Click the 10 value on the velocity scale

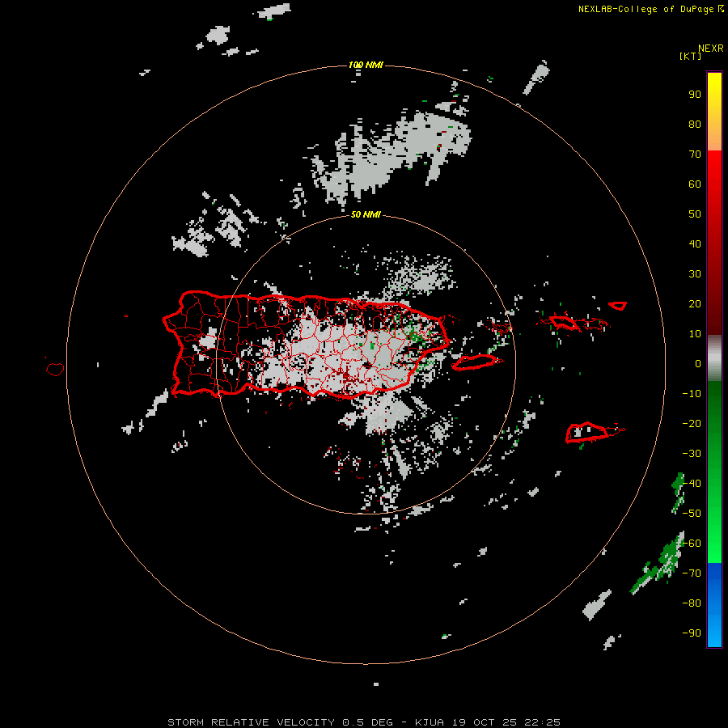[695, 334]
